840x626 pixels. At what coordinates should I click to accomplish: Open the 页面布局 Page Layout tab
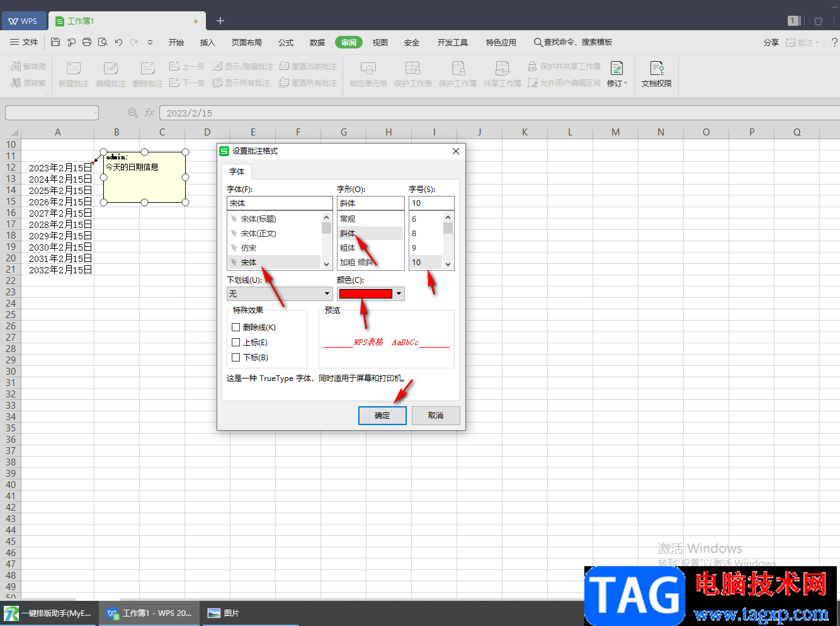[x=247, y=42]
